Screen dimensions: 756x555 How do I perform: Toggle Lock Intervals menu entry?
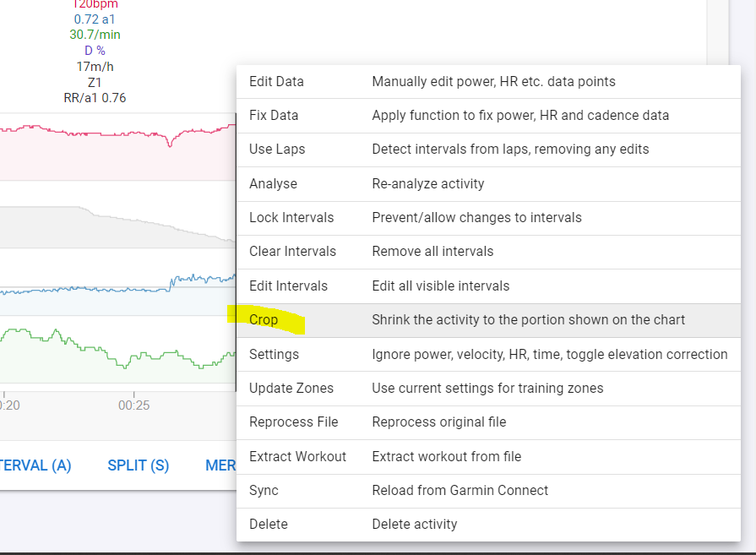(488, 218)
